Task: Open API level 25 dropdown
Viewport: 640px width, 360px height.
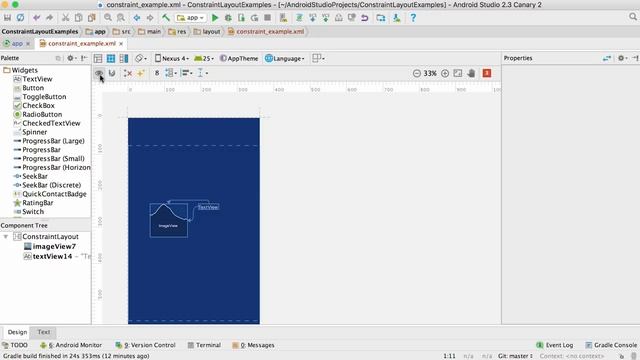Action: [204, 58]
